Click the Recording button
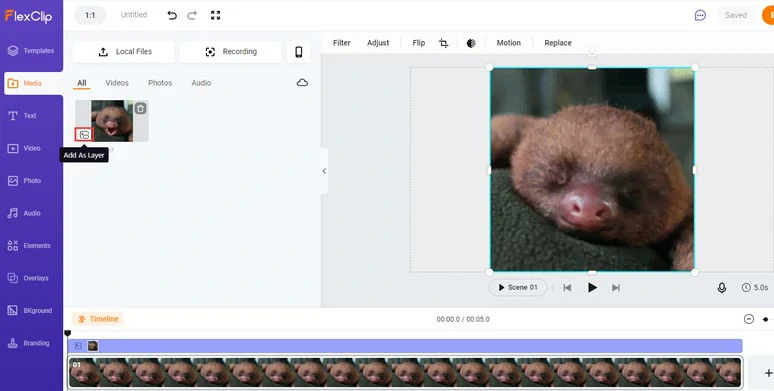This screenshot has width=774, height=391. point(231,52)
